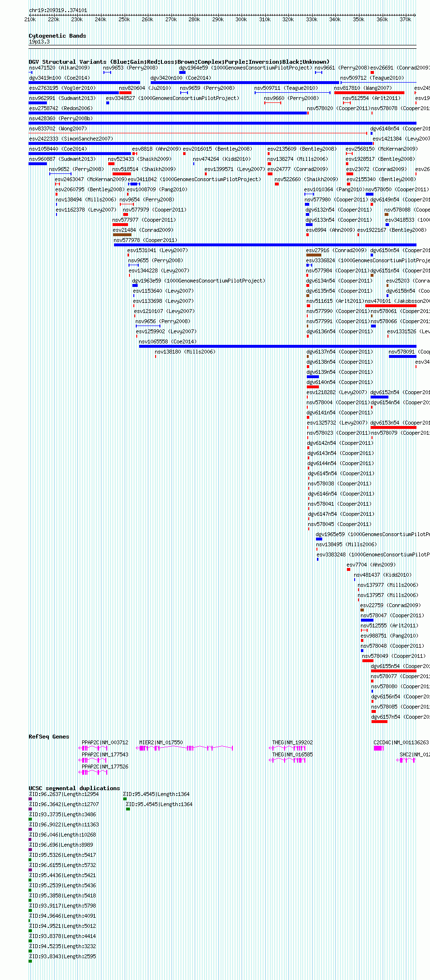Select variant nsv471520 (Alkan2009)
Screen dimensions: 430x980
coord(59,68)
